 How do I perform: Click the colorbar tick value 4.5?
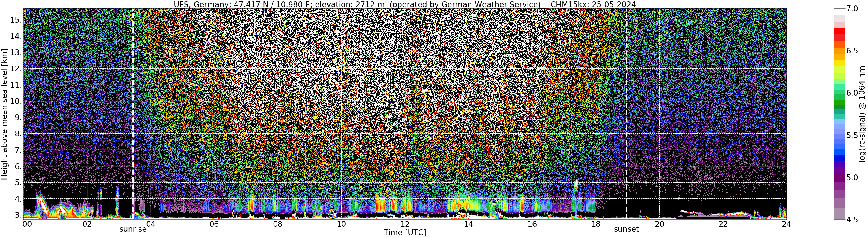pos(852,220)
